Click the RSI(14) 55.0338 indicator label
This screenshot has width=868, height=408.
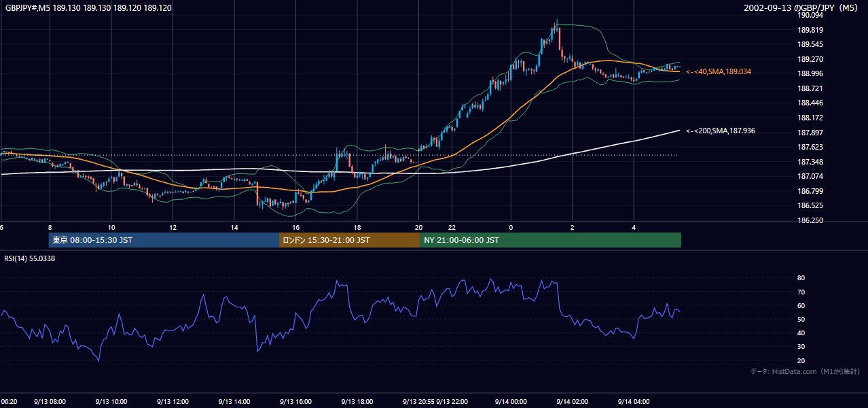pyautogui.click(x=30, y=258)
